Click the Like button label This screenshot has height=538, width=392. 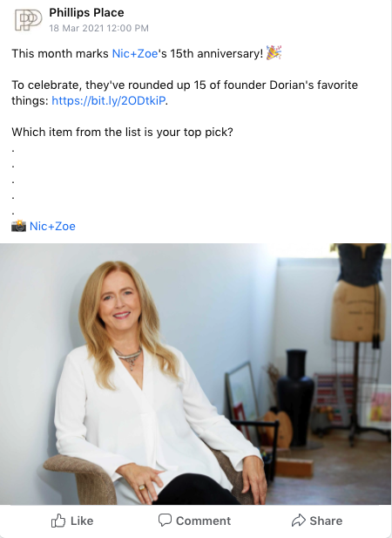[x=82, y=521]
